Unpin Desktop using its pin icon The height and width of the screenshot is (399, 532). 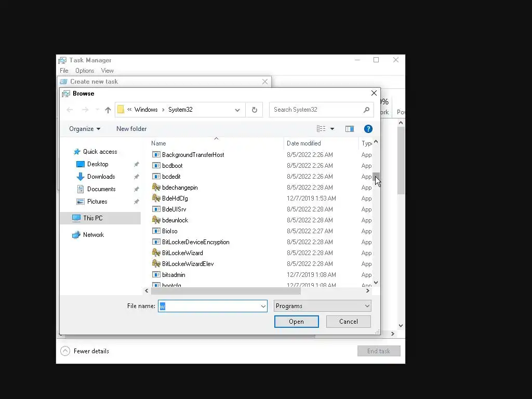(137, 164)
